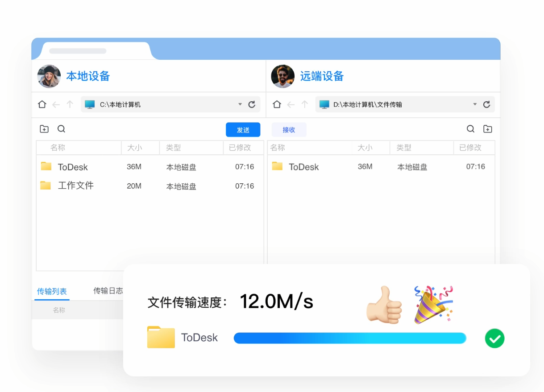This screenshot has height=392, width=544.
Task: Go back in the local device panel
Action: (56, 104)
